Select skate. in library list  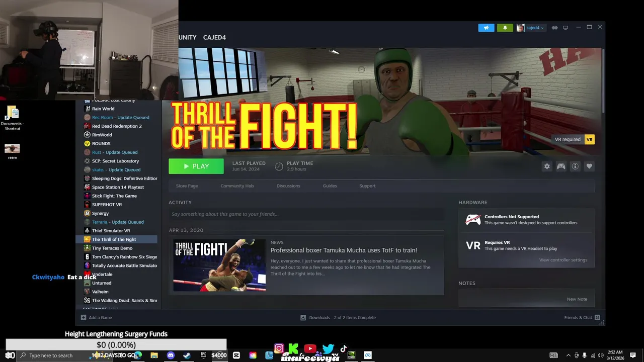pos(117,170)
